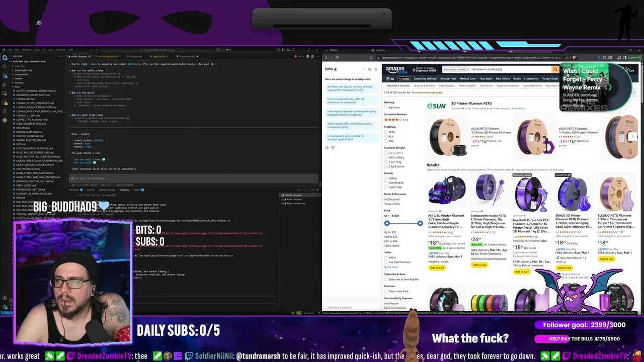Open Extensions view in VS Code activity bar
Viewport: 644px width, 362px height.
(x=5, y=103)
